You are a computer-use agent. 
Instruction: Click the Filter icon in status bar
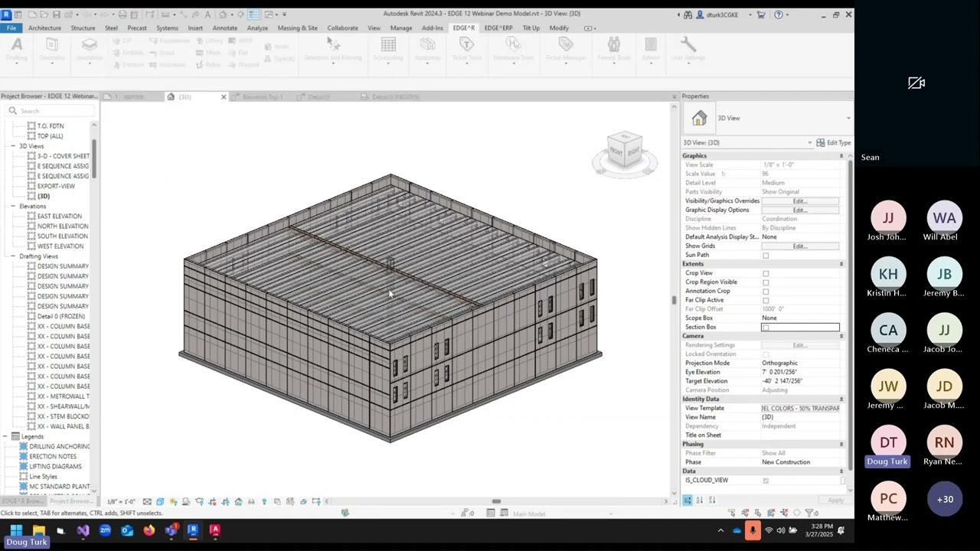pyautogui.click(x=809, y=513)
